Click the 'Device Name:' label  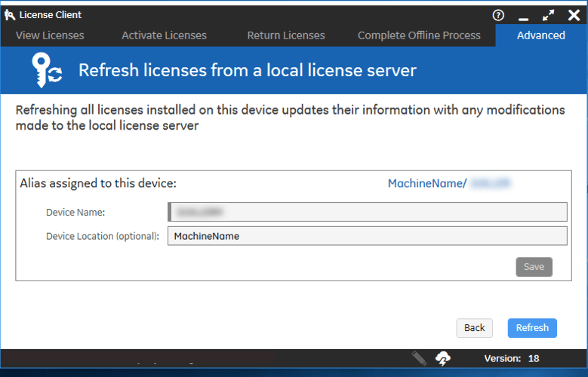pyautogui.click(x=75, y=213)
